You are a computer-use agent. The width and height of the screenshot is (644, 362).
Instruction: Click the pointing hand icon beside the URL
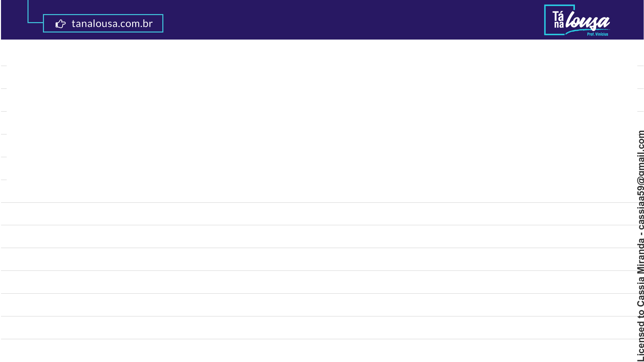tap(61, 24)
